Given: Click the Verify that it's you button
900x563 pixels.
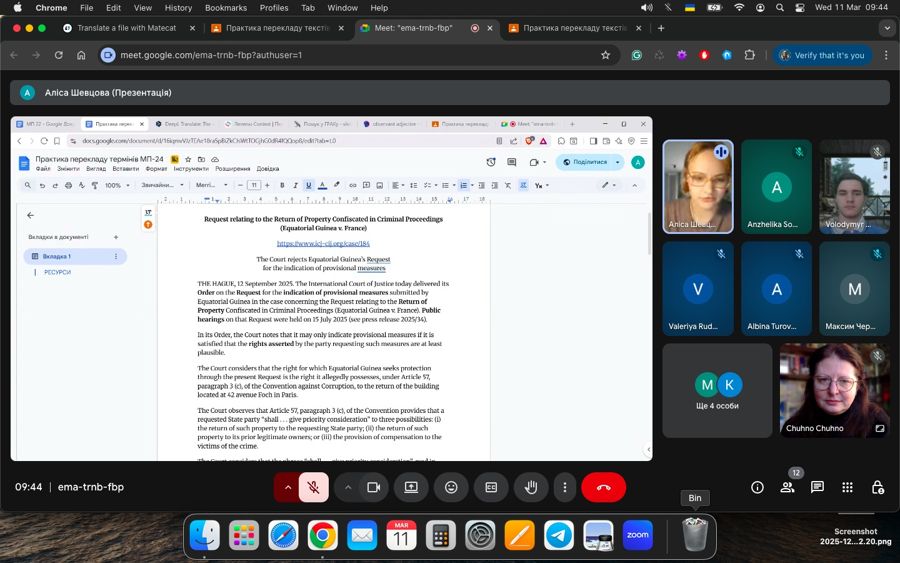Looking at the screenshot, I should pyautogui.click(x=821, y=55).
